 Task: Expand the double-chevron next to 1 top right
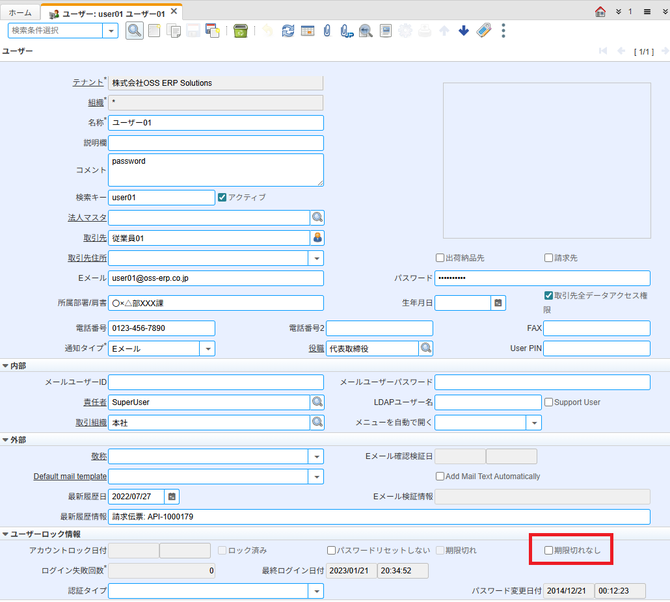[618, 12]
